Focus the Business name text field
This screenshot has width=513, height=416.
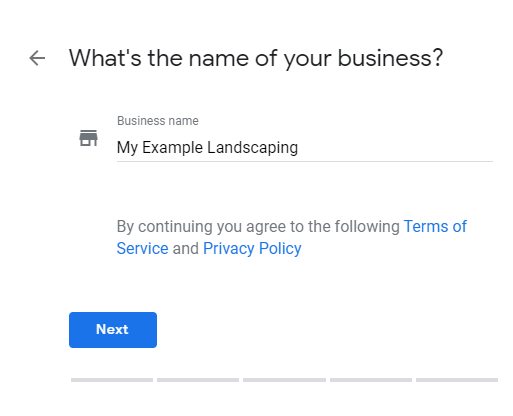(x=305, y=148)
